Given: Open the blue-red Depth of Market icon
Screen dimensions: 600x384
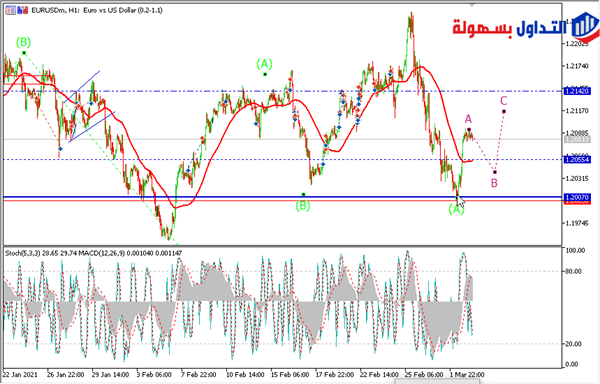Looking at the screenshot, I should tap(23, 10).
